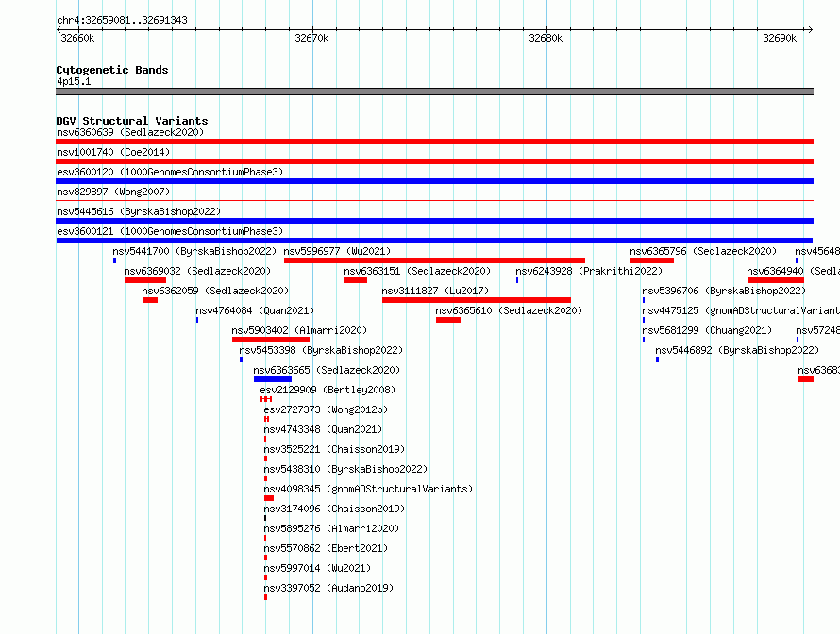Click the 32660k ruler tick label
Screen dimensions: 840x634
point(77,38)
